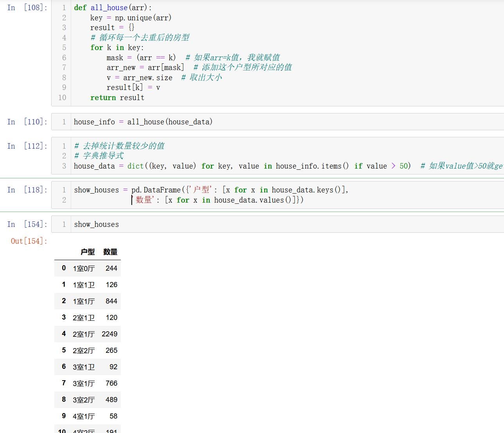504x433 pixels.
Task: Select the 2室2厅 table cell
Action: click(x=84, y=350)
